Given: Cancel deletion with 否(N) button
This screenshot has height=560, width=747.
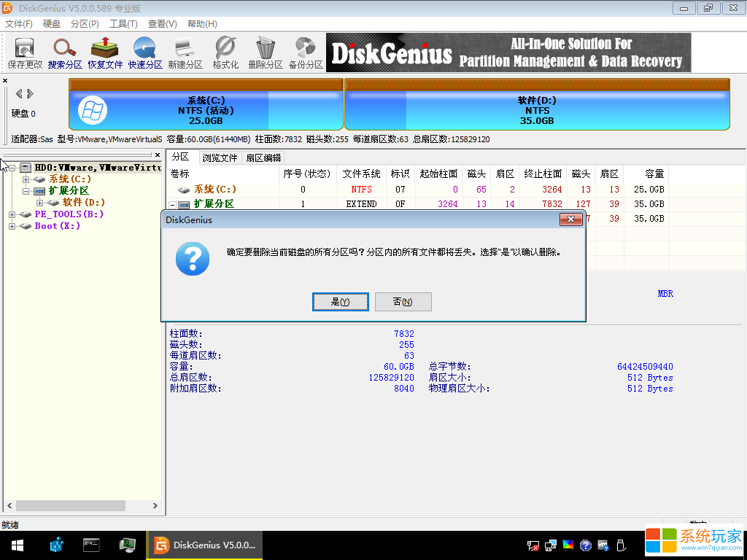Looking at the screenshot, I should pyautogui.click(x=403, y=302).
